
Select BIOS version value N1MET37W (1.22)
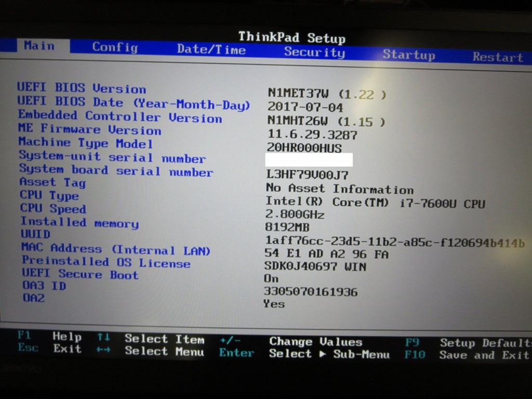point(327,94)
